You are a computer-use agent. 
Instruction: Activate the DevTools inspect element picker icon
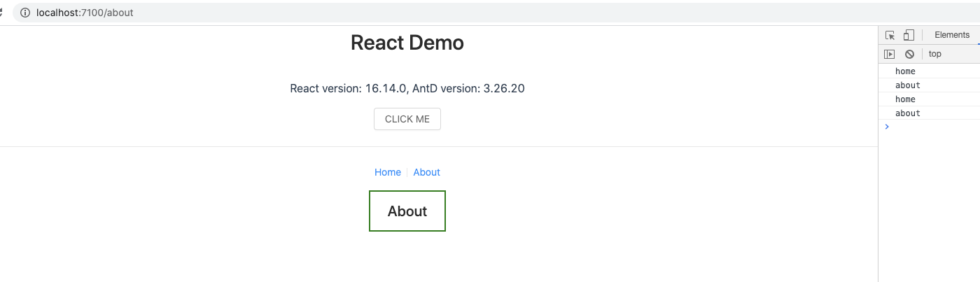coord(890,35)
